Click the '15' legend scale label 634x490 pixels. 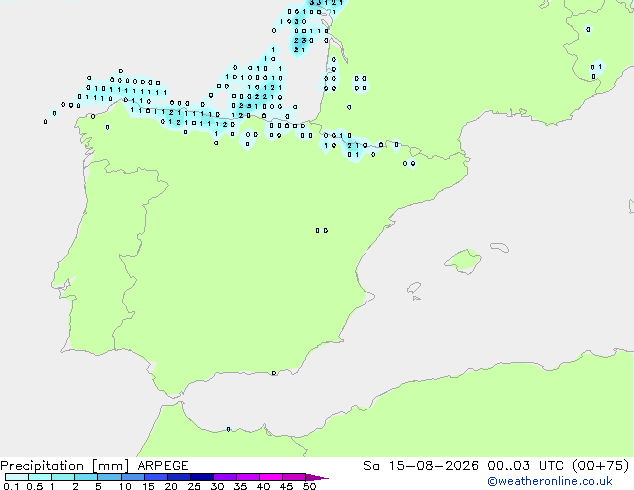148,486
